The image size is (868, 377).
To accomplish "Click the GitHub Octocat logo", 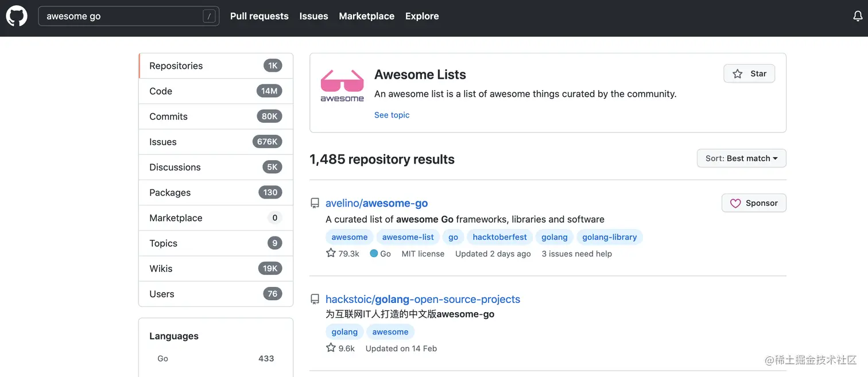I will coord(17,16).
